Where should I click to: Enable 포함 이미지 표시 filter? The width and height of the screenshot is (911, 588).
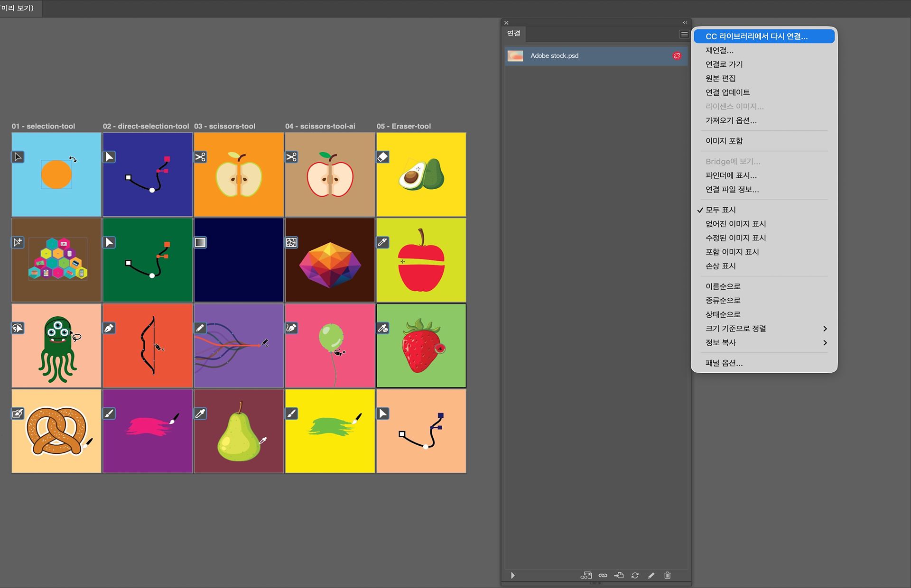pyautogui.click(x=764, y=252)
